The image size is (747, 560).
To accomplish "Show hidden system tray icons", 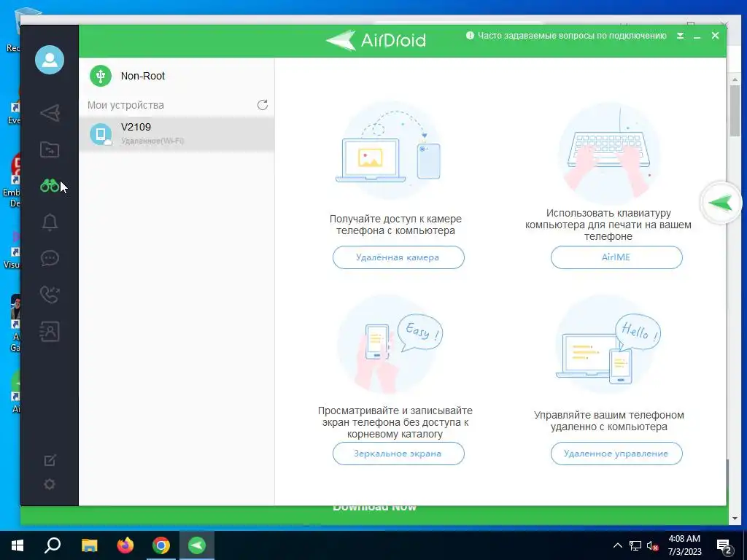I will tap(617, 545).
